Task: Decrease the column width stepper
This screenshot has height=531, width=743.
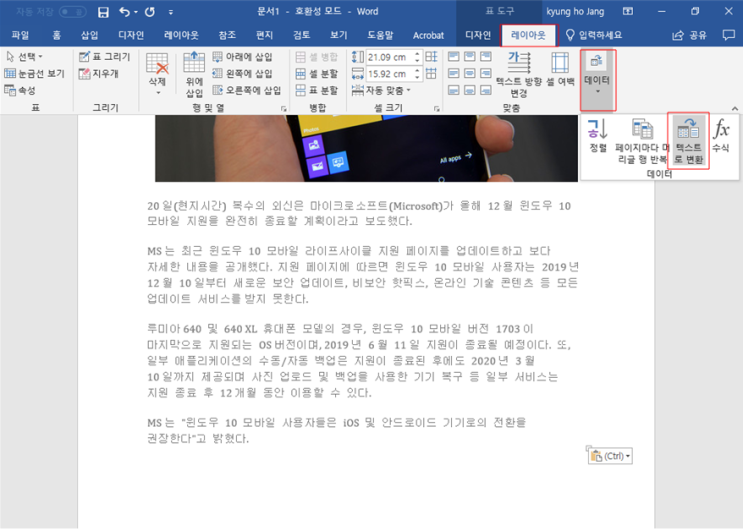Action: coord(417,77)
